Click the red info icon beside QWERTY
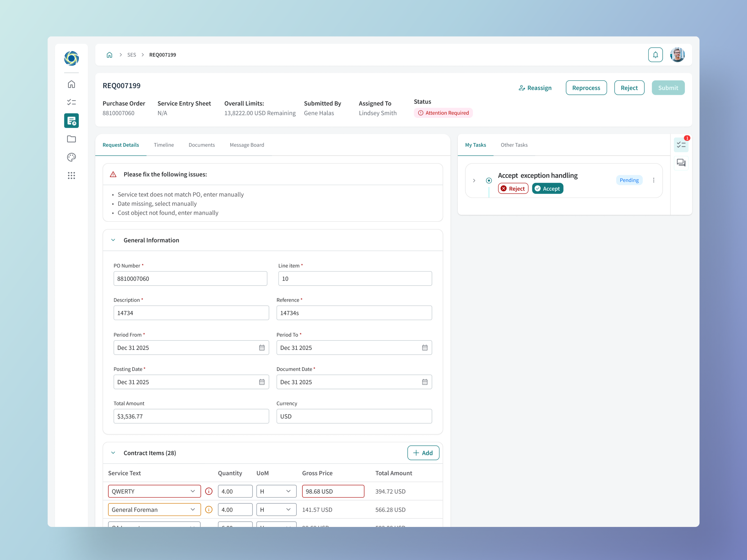Image resolution: width=747 pixels, height=560 pixels. (209, 491)
